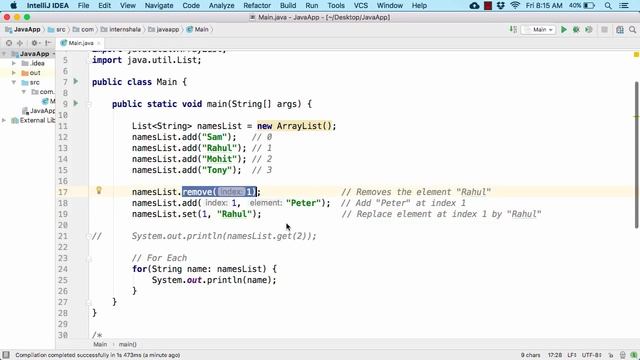
Task: Collapse the src folder
Action: [x=13, y=82]
